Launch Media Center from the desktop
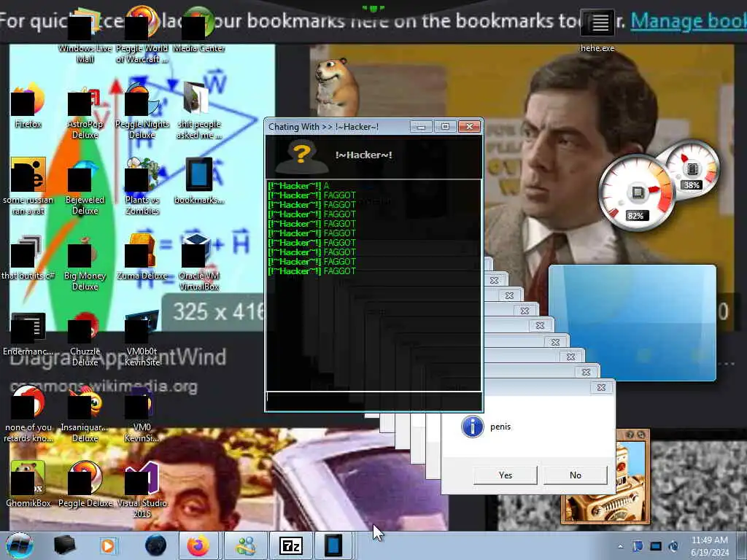The image size is (747, 560). [198, 30]
